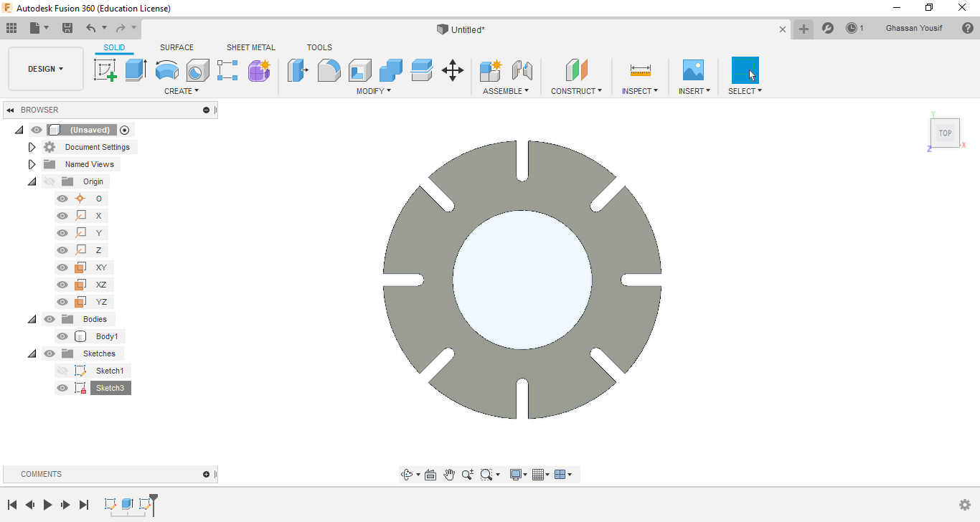This screenshot has height=522, width=980.
Task: Select the Fillet tool
Action: tap(329, 70)
